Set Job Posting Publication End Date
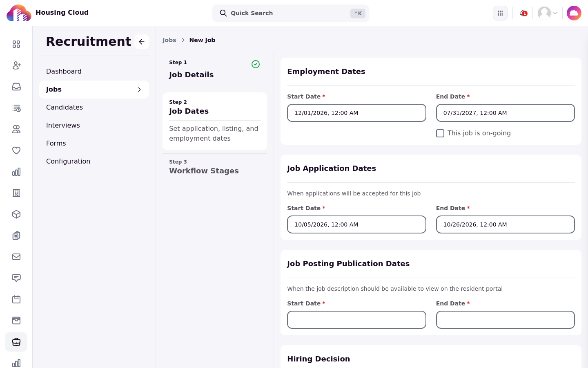 click(x=506, y=320)
